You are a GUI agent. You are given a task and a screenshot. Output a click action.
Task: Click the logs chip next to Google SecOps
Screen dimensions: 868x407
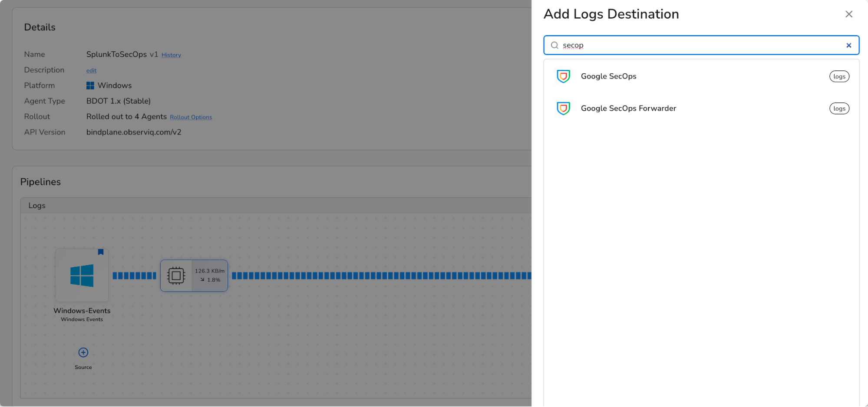tap(839, 76)
